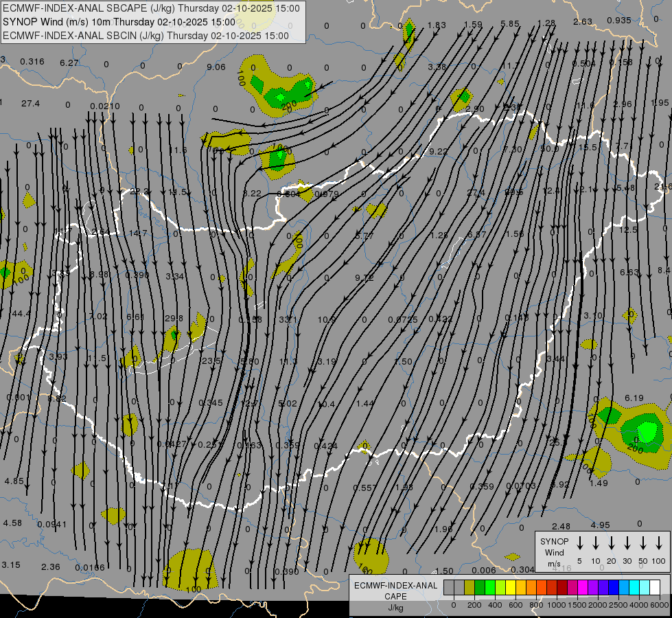The width and height of the screenshot is (672, 618).
Task: Select the yellow-green CAPE legend swatch
Action: click(x=500, y=588)
